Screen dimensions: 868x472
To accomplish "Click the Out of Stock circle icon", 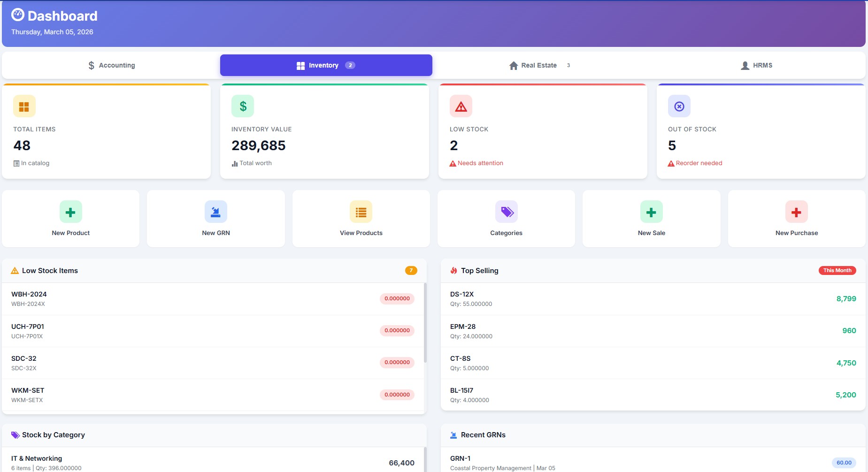I will (x=679, y=106).
